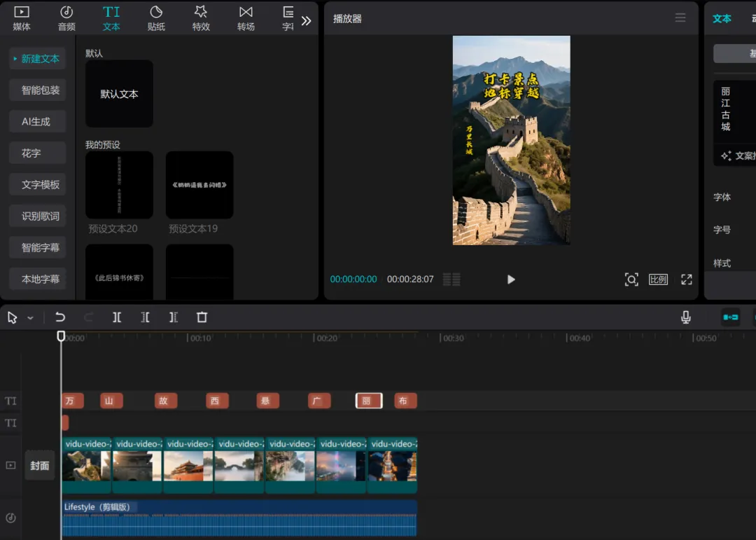Image resolution: width=756 pixels, height=540 pixels.
Task: Expand the 新建文本 sidebar section
Action: (x=37, y=59)
